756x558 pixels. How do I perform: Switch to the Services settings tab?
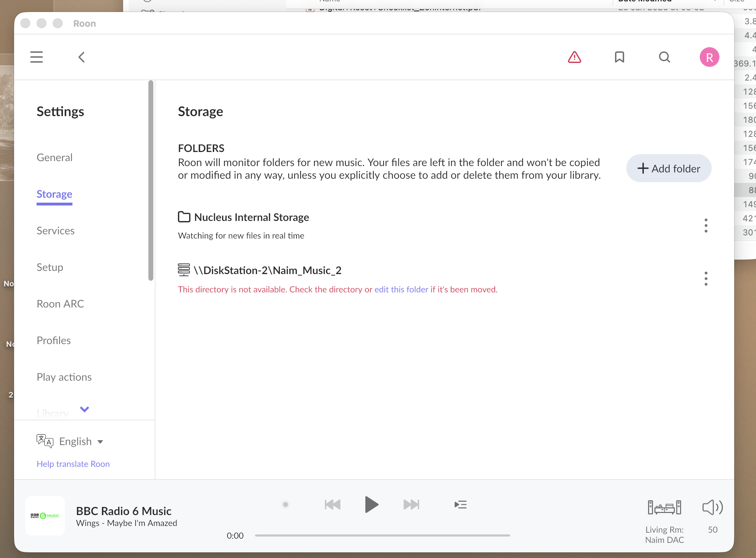click(x=56, y=230)
